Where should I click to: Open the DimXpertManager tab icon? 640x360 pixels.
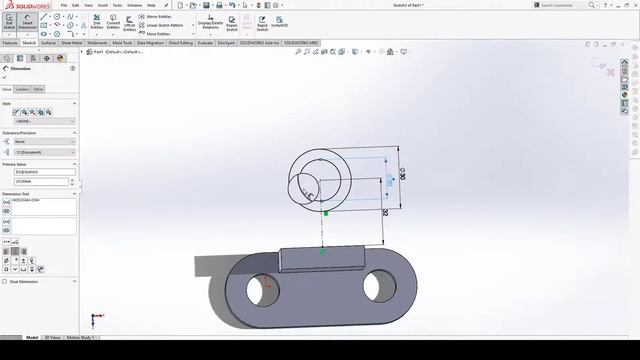coord(47,58)
